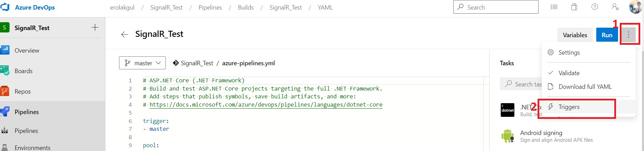Select Triggers from the menu
Image resolution: width=644 pixels, height=151 pixels.
click(x=569, y=107)
